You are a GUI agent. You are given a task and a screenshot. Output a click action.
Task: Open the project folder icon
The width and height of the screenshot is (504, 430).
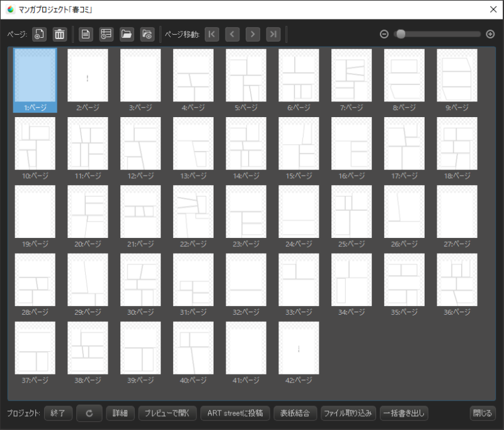(x=127, y=34)
